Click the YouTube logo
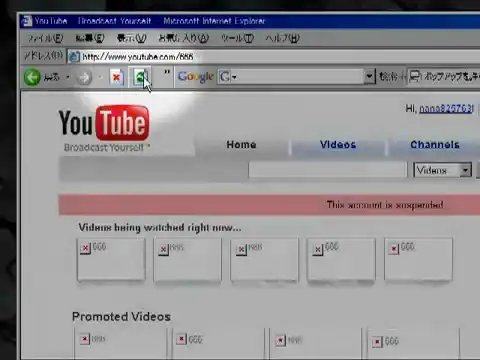The image size is (480, 360). pos(104,123)
